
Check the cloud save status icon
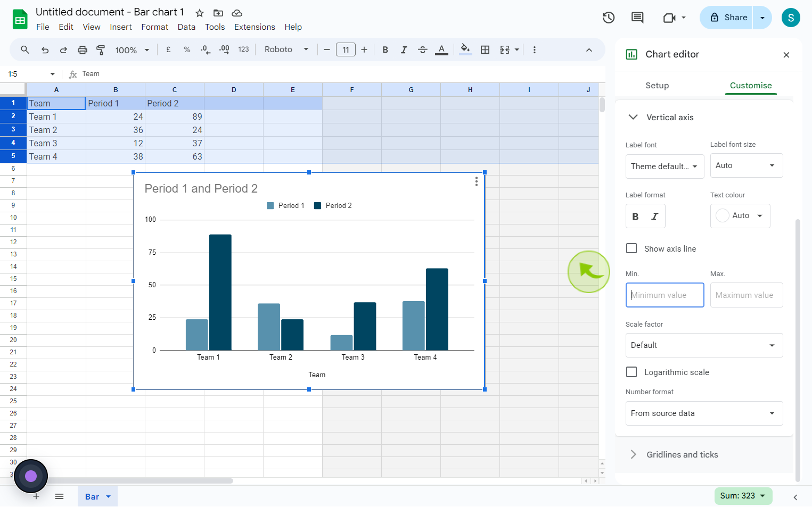tap(237, 13)
